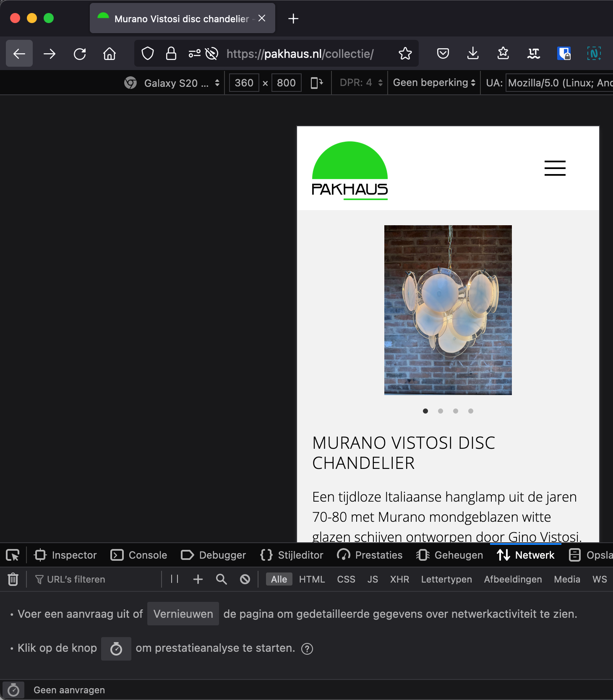Open the Galaxy S20 device dropdown
613x700 pixels.
pos(176,83)
